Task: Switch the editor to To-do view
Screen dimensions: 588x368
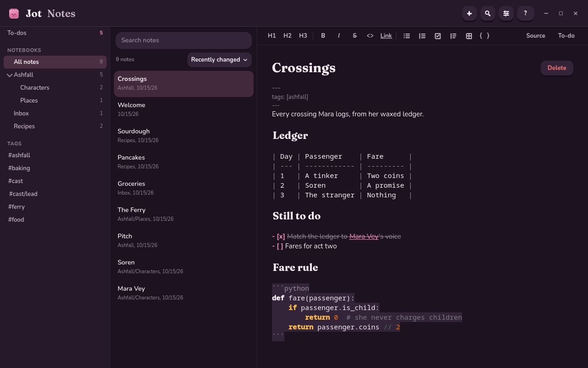Action: (x=566, y=36)
